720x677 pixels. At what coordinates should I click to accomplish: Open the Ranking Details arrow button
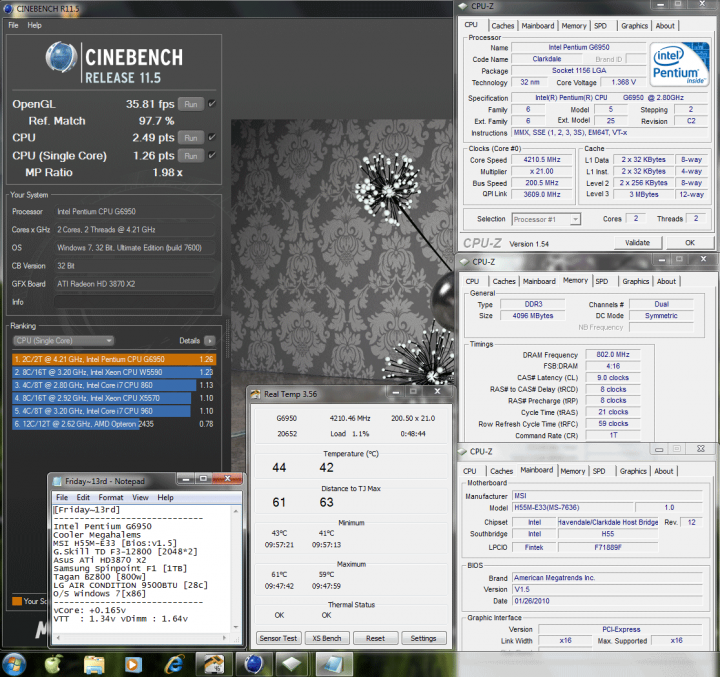tap(209, 340)
